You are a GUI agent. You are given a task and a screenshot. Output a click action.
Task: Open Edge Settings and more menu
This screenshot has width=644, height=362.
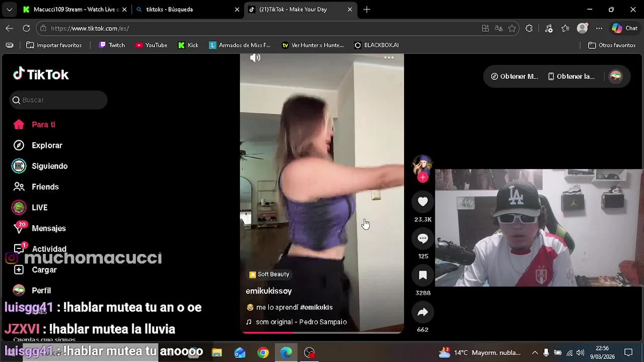point(599,29)
